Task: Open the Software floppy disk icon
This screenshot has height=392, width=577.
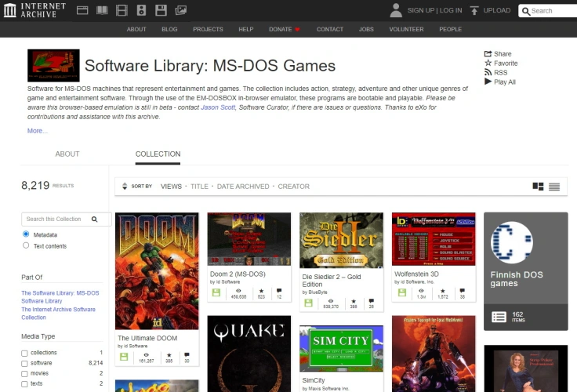Action: click(161, 10)
